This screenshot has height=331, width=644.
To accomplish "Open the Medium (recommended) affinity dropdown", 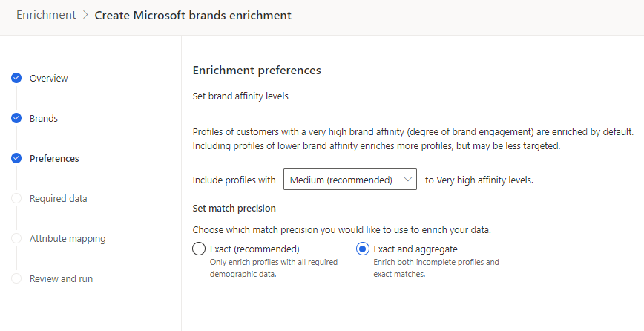I will point(349,180).
